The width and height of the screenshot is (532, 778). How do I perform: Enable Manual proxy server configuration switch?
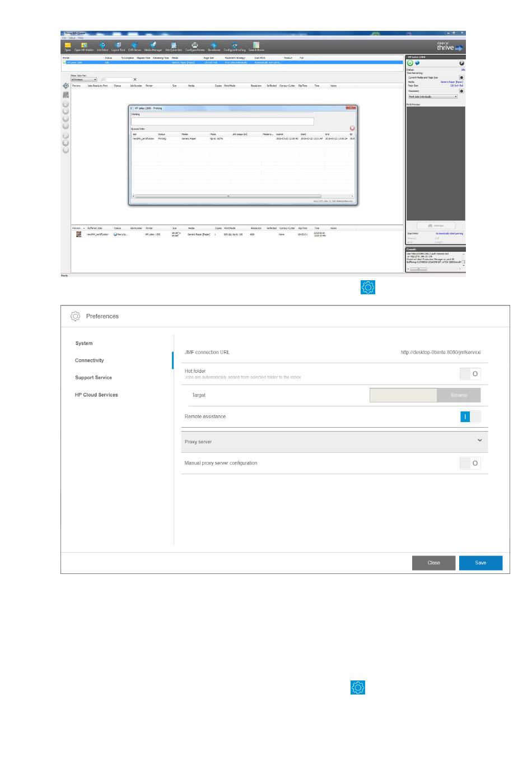tap(470, 463)
